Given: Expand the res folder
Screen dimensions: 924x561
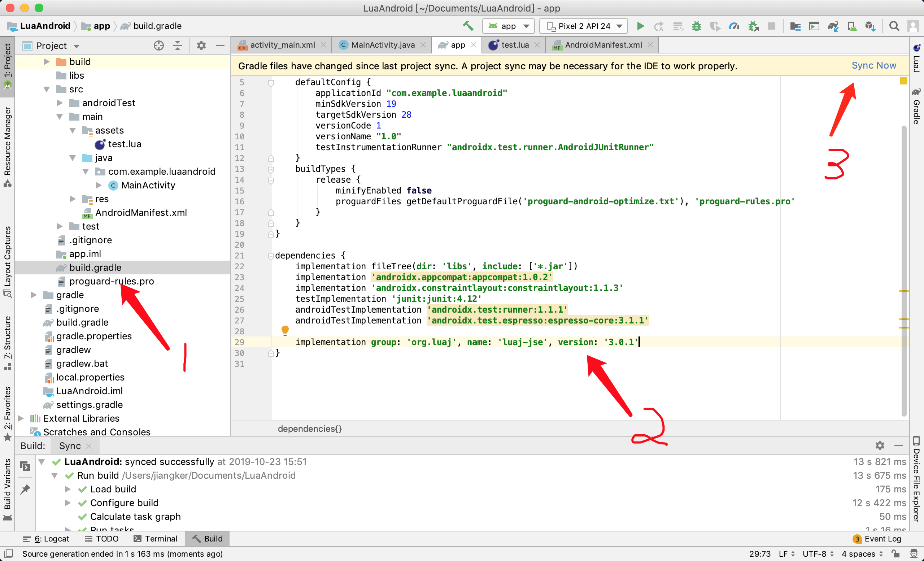Looking at the screenshot, I should pyautogui.click(x=73, y=199).
